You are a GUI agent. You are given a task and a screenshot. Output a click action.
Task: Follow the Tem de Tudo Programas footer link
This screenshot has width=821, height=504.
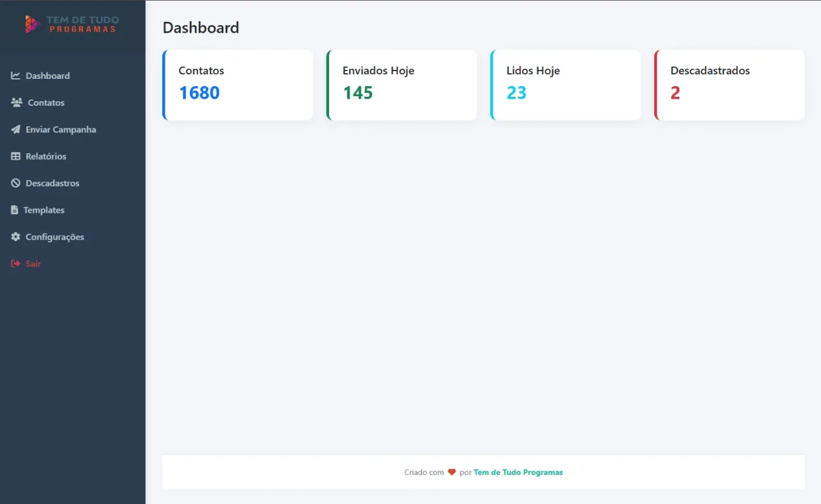[x=518, y=473]
